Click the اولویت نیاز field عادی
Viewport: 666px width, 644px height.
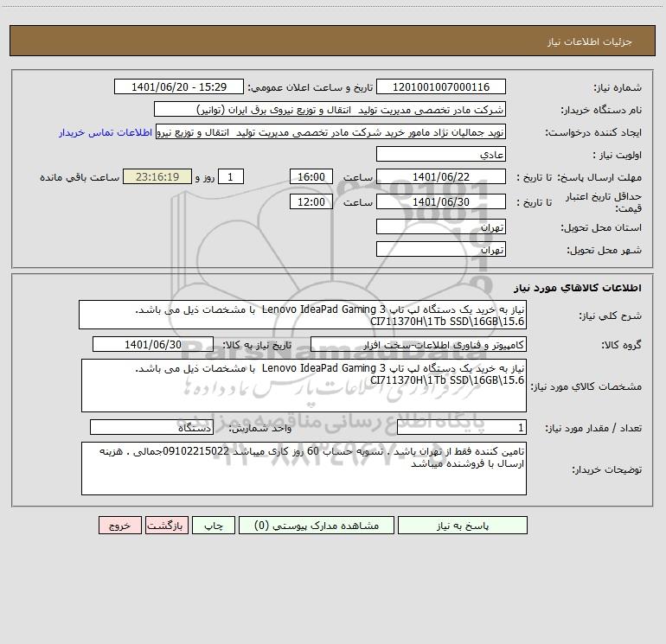pyautogui.click(x=441, y=154)
